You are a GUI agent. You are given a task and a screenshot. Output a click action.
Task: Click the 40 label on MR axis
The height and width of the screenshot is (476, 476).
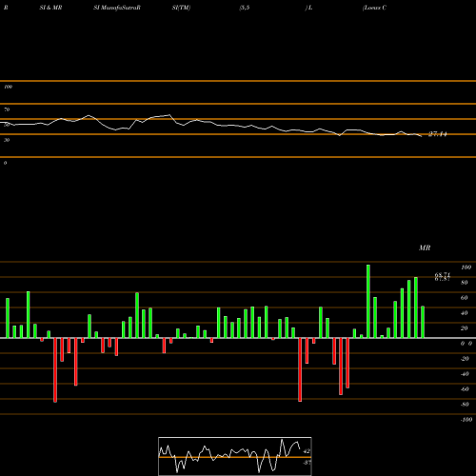click(465, 313)
